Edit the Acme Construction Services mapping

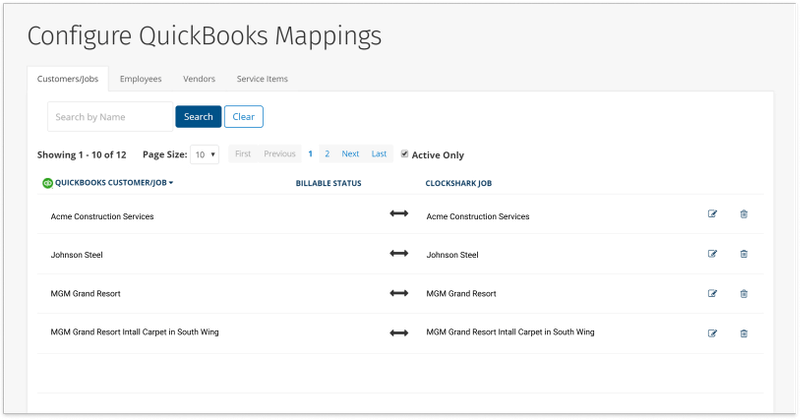tap(712, 214)
